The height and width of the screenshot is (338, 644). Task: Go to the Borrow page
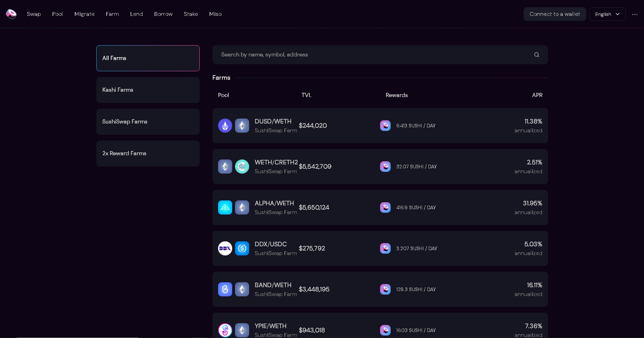point(163,14)
